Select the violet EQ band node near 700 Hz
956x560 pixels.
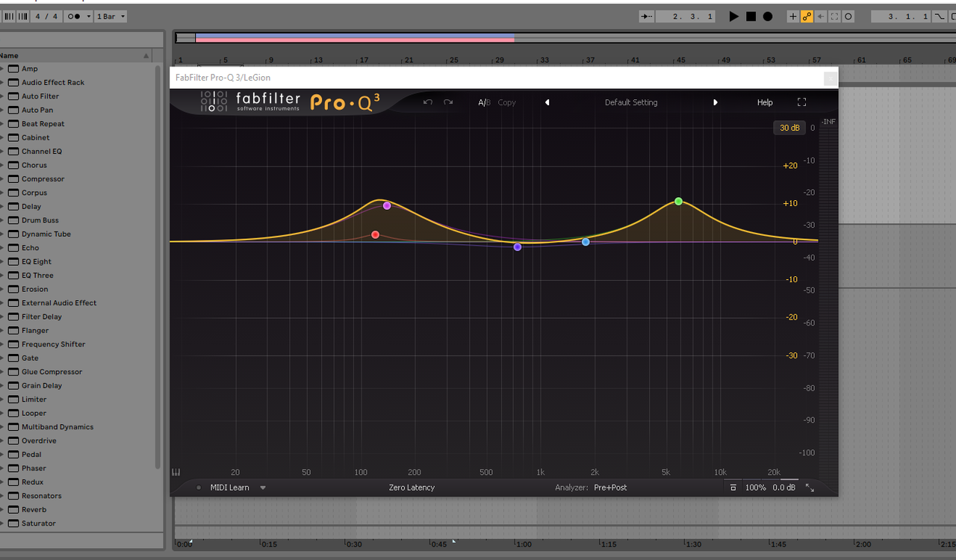518,247
